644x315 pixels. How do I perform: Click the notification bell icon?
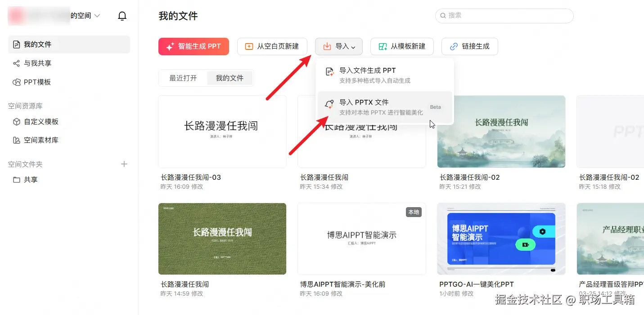coord(122,16)
